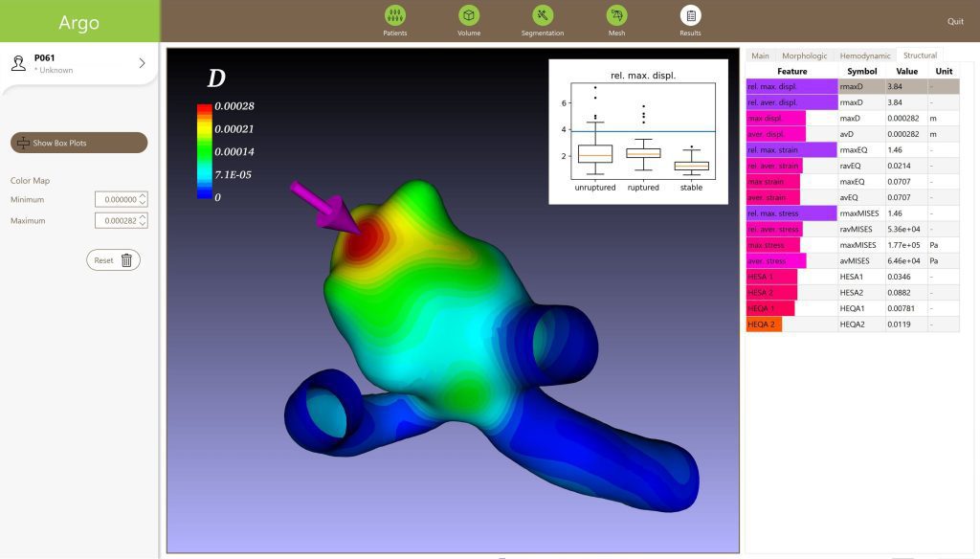This screenshot has height=559, width=980.
Task: Open the Volume cube icon
Action: (x=468, y=15)
